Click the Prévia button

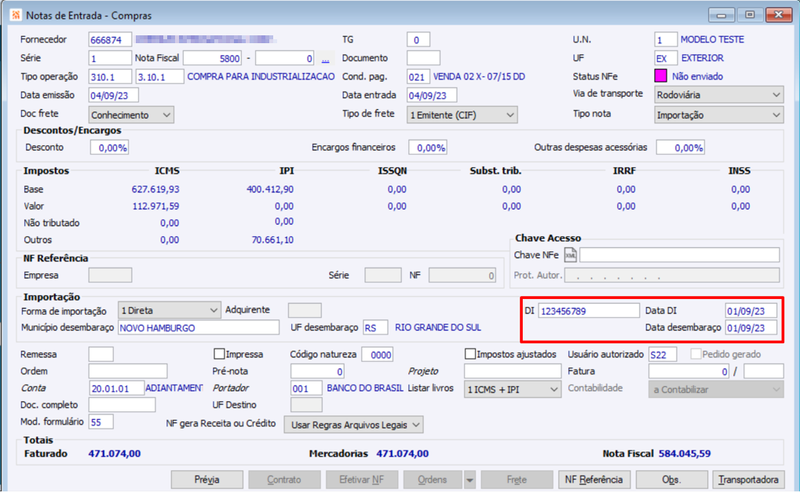point(207,480)
